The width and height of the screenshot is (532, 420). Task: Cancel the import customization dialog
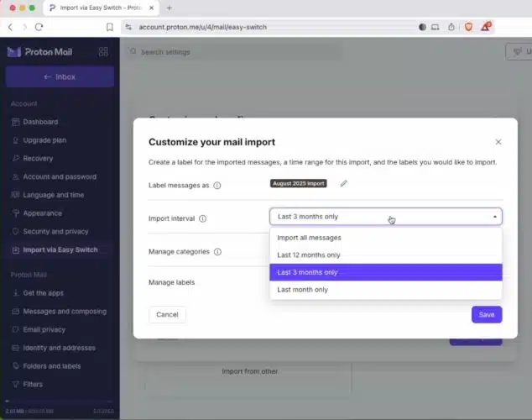[x=167, y=315]
